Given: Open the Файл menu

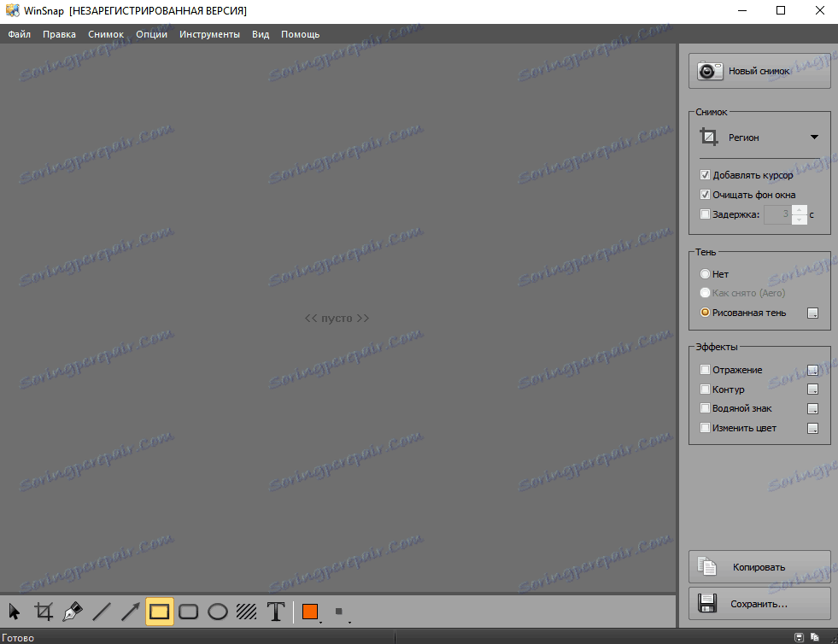Looking at the screenshot, I should point(20,34).
